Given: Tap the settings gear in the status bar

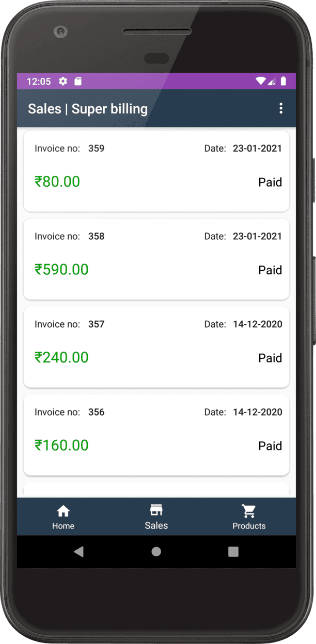Looking at the screenshot, I should click(x=62, y=81).
